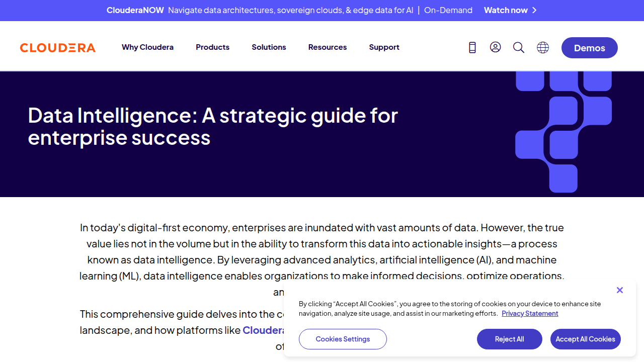
Task: Click the ClouderaNOW banner text
Action: 135,10
